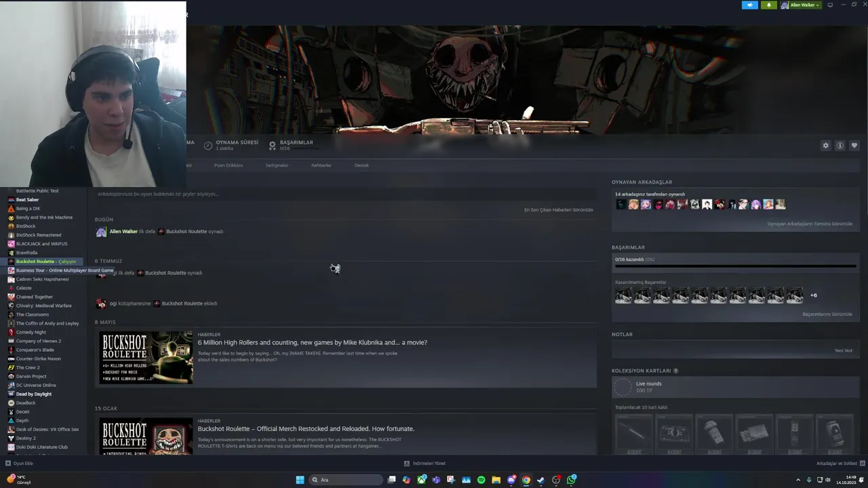Select Beat Saber in library list
The width and height of the screenshot is (868, 488).
coord(27,200)
